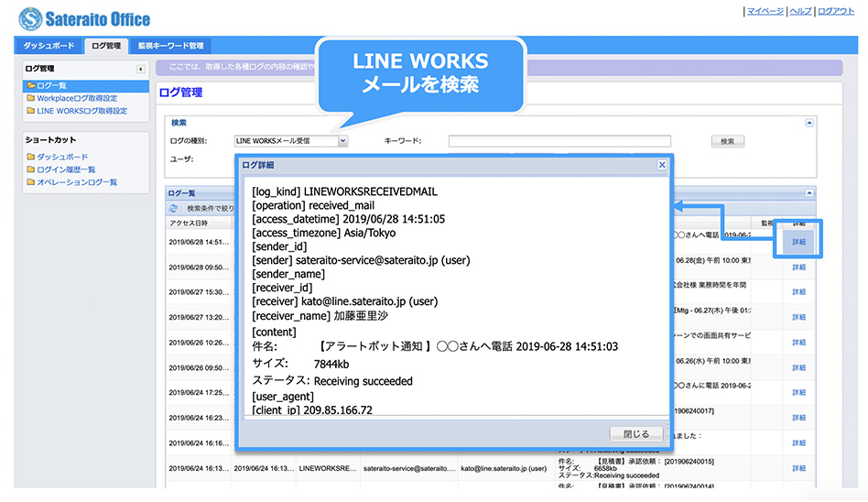Collapse the ログ管理 sidebar panel

[x=141, y=69]
